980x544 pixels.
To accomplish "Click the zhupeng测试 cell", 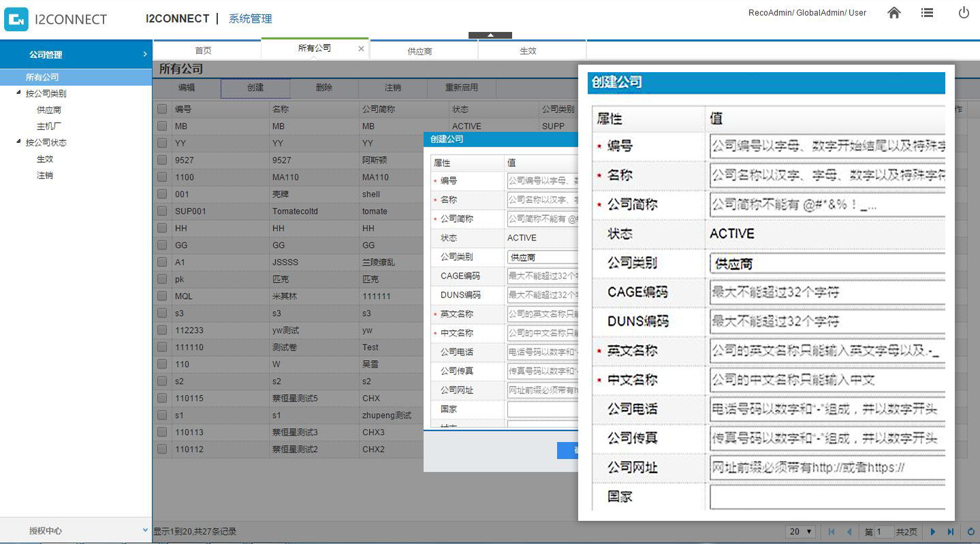I will click(387, 415).
